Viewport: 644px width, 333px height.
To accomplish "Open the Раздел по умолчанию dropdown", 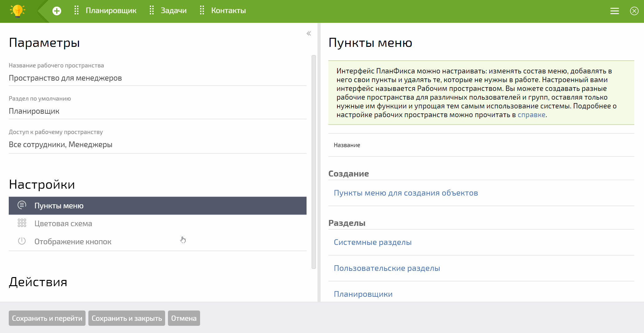I will pyautogui.click(x=158, y=111).
